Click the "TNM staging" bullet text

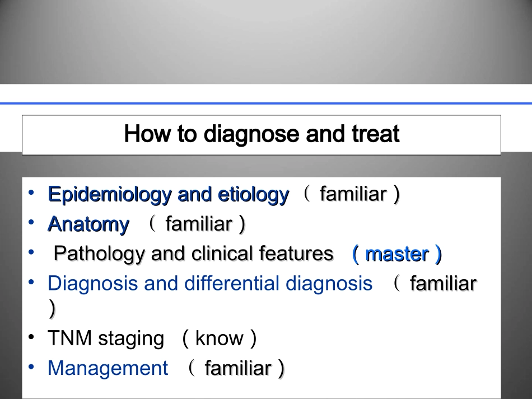[x=106, y=339]
